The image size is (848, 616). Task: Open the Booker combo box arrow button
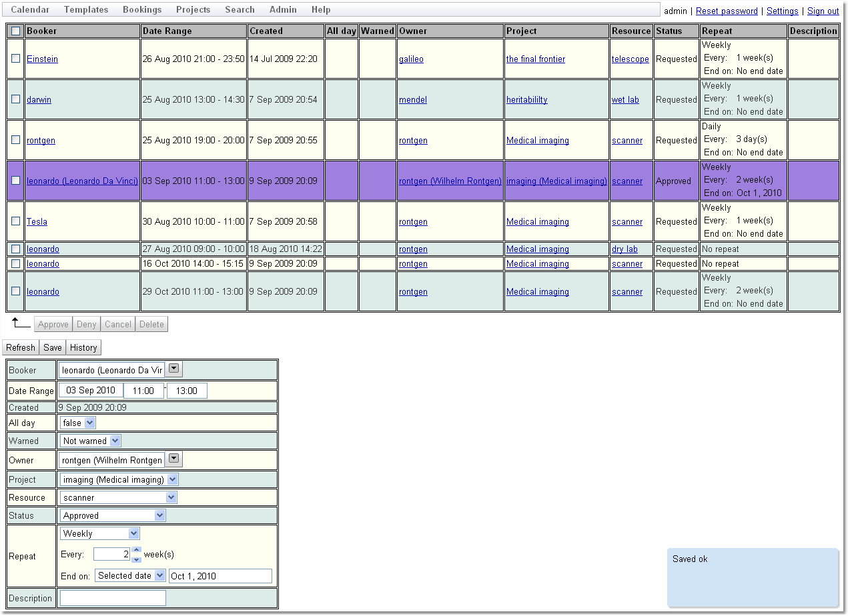coord(174,369)
